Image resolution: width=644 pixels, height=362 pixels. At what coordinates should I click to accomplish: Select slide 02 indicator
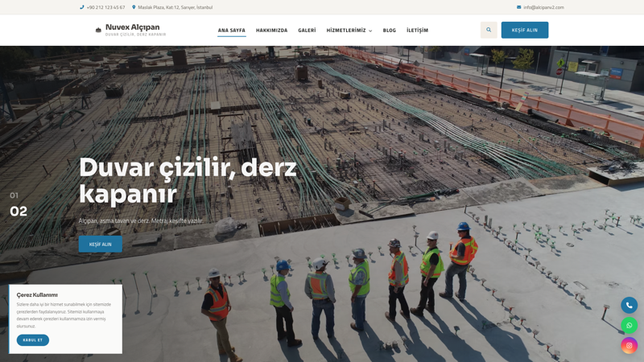[19, 212]
